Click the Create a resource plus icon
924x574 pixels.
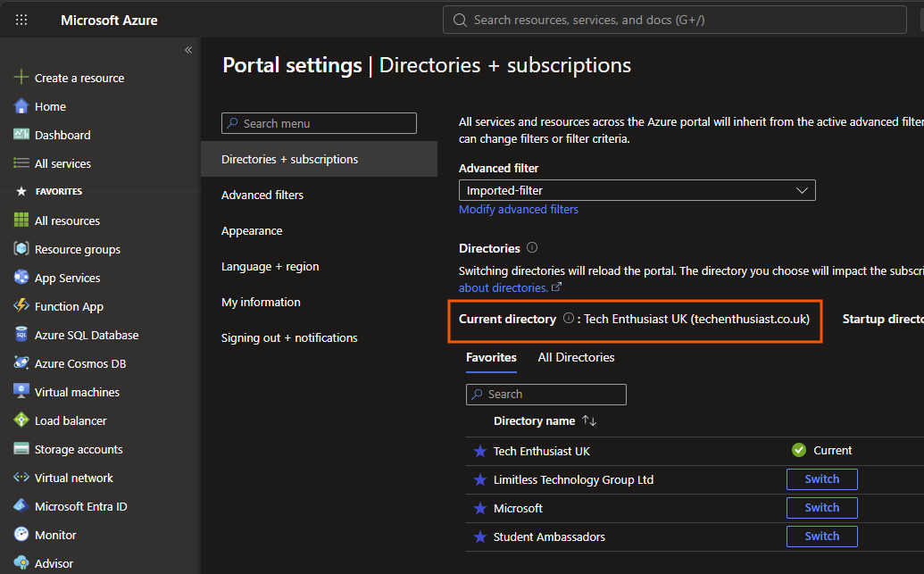click(x=21, y=77)
